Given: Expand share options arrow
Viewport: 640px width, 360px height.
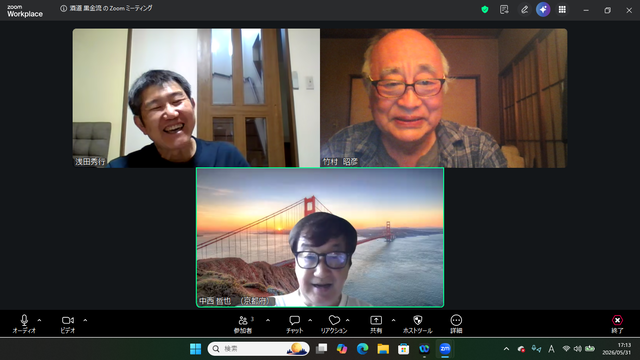Looking at the screenshot, I should 393,320.
